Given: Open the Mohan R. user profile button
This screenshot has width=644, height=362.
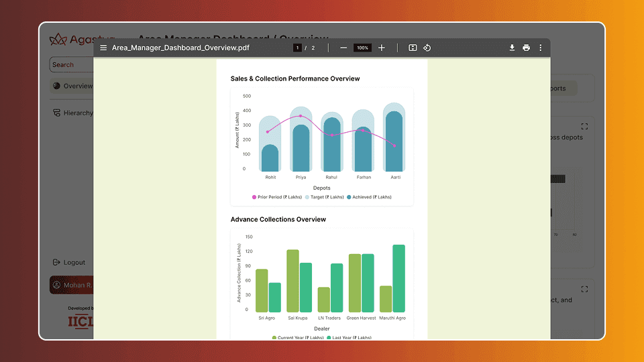Looking at the screenshot, I should pyautogui.click(x=71, y=286).
